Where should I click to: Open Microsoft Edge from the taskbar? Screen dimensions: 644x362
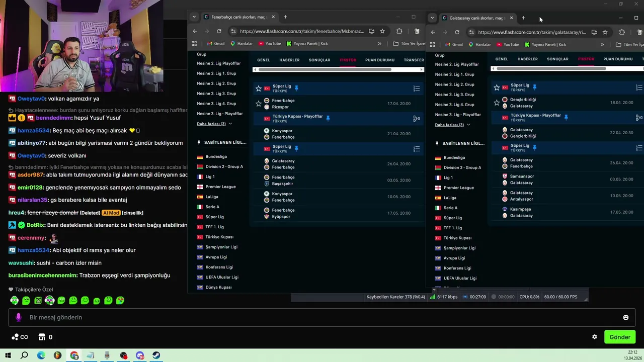41,355
